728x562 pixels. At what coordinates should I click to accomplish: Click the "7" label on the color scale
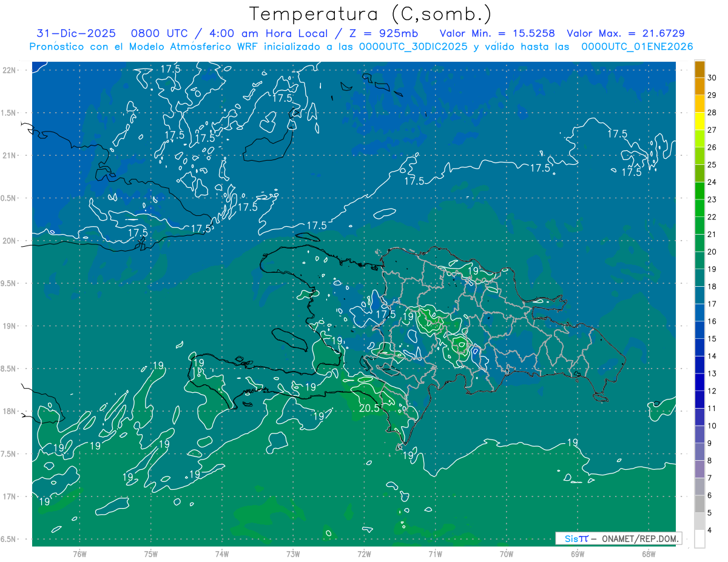[710, 478]
